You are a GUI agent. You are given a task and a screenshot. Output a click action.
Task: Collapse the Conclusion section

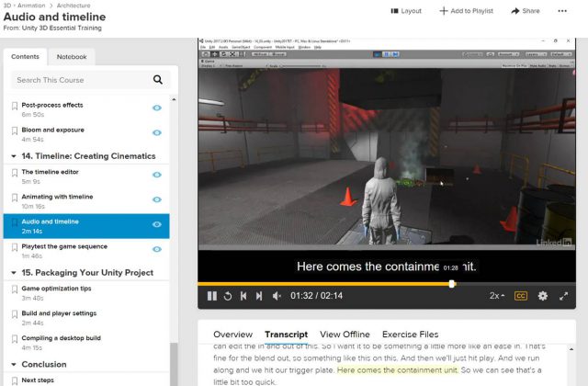[x=14, y=364]
